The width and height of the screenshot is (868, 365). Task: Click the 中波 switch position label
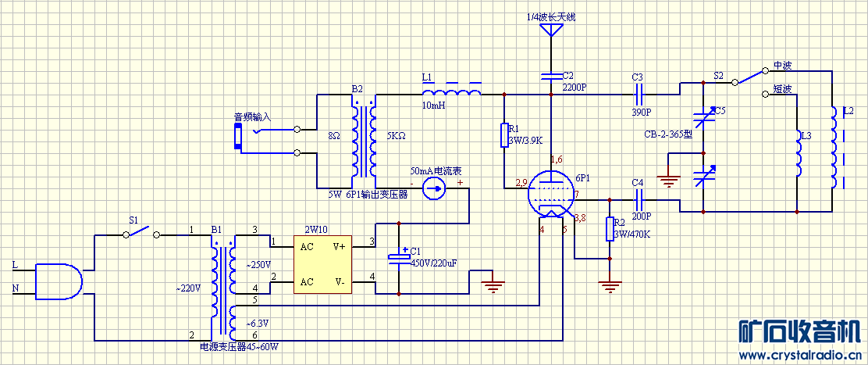coord(783,66)
